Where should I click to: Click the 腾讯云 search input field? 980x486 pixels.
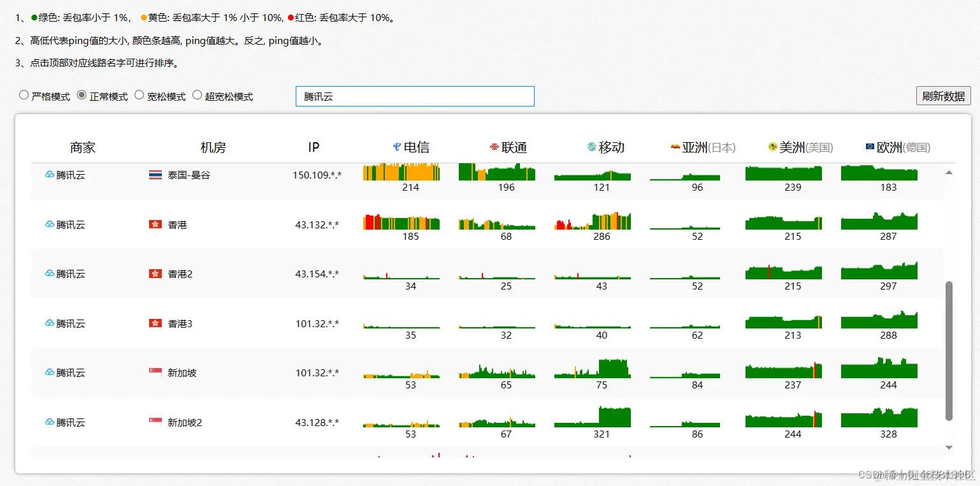pyautogui.click(x=415, y=96)
